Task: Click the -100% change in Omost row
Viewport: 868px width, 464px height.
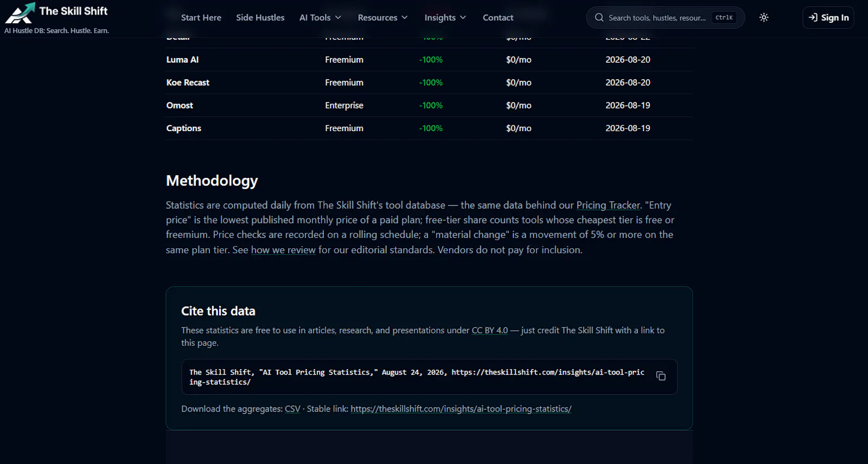Action: [431, 105]
